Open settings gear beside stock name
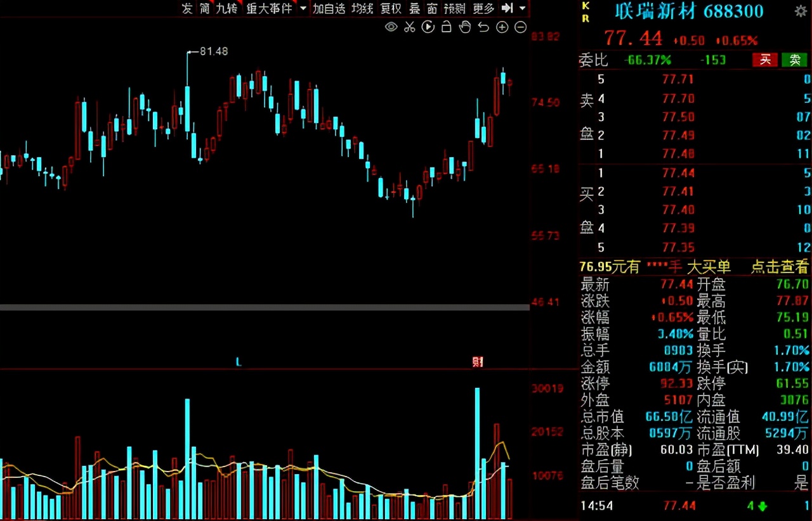The width and height of the screenshot is (812, 521). click(x=801, y=11)
